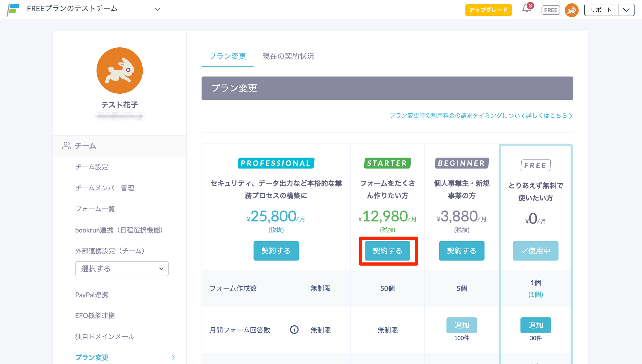
Task: Click the large rabbit profile picture
Action: pyautogui.click(x=119, y=70)
